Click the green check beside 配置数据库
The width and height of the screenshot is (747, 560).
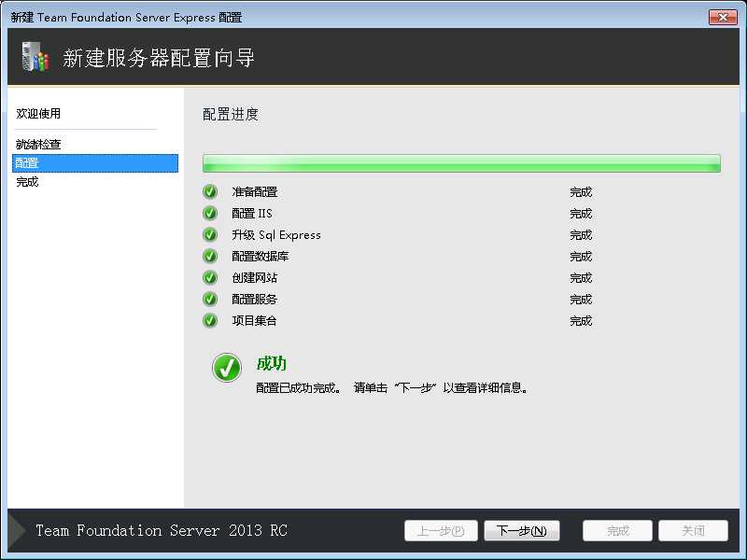(210, 256)
